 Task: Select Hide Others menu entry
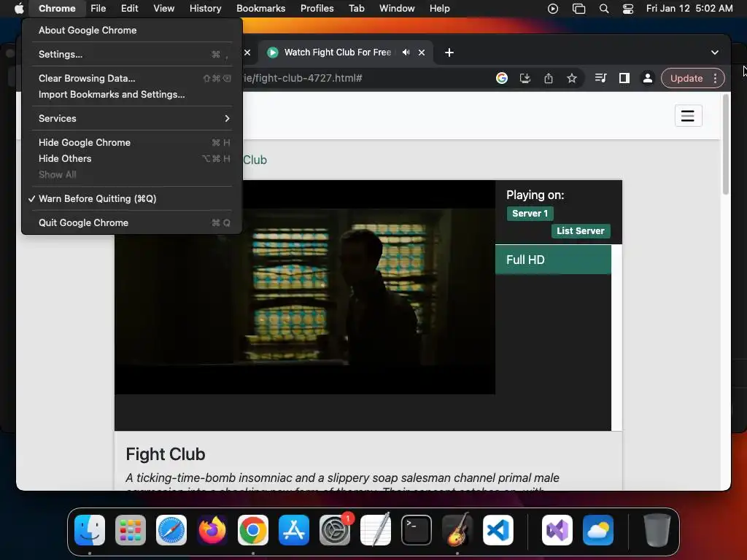click(132, 158)
